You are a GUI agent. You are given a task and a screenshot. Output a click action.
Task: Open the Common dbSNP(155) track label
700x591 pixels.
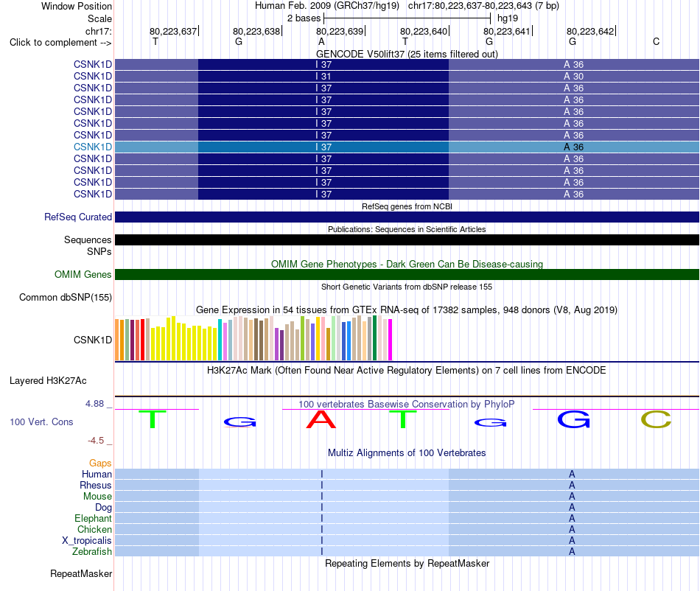point(65,297)
